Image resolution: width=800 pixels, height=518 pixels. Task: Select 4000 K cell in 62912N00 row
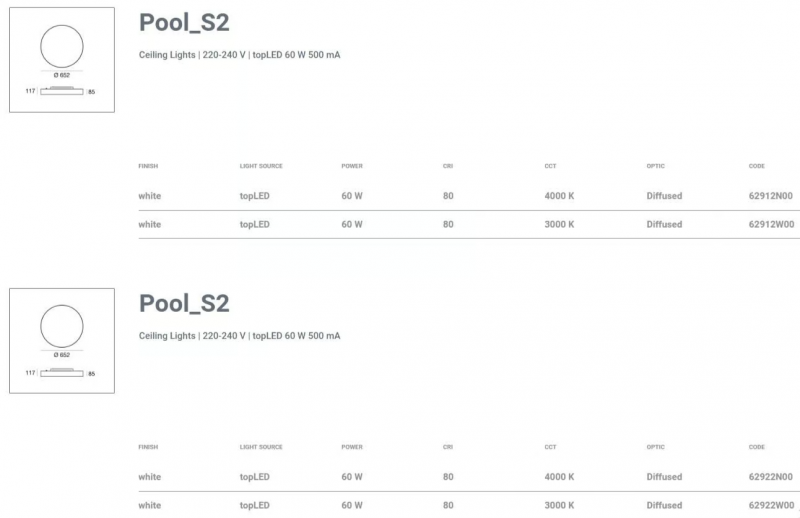tap(559, 196)
